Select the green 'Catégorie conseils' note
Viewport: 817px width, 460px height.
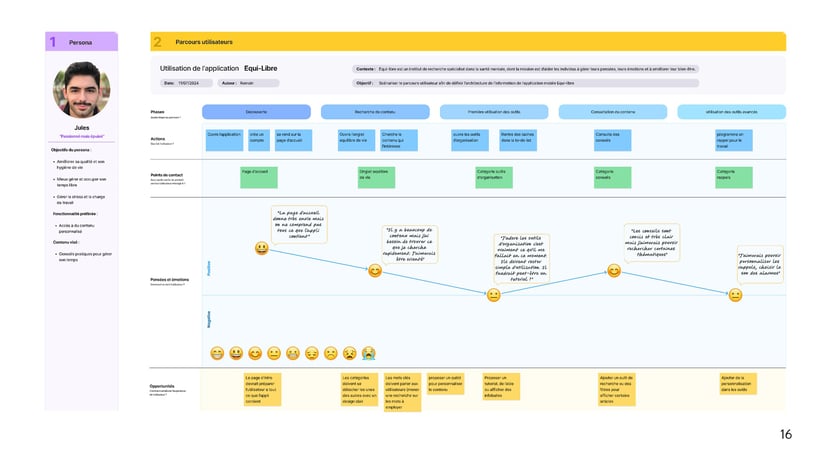[613, 176]
